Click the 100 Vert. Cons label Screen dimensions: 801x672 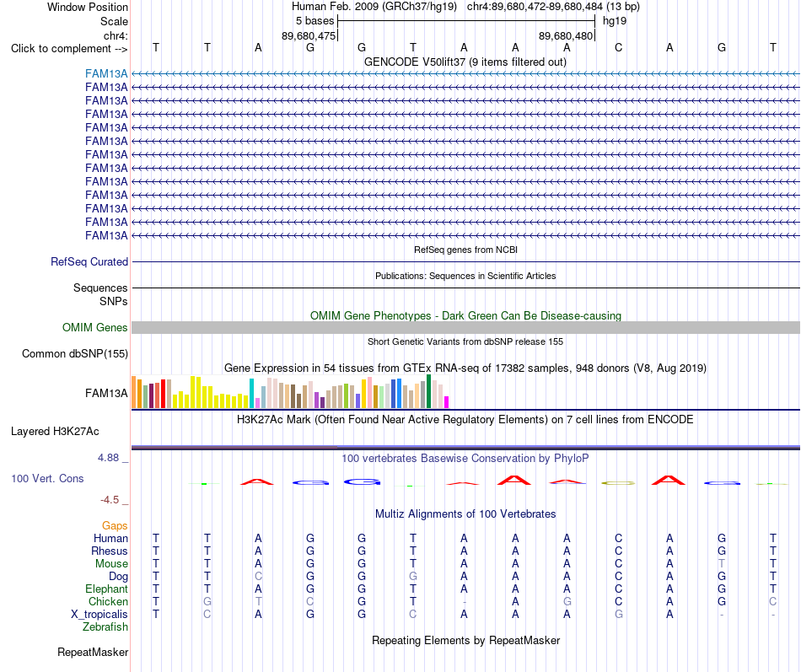[47, 478]
